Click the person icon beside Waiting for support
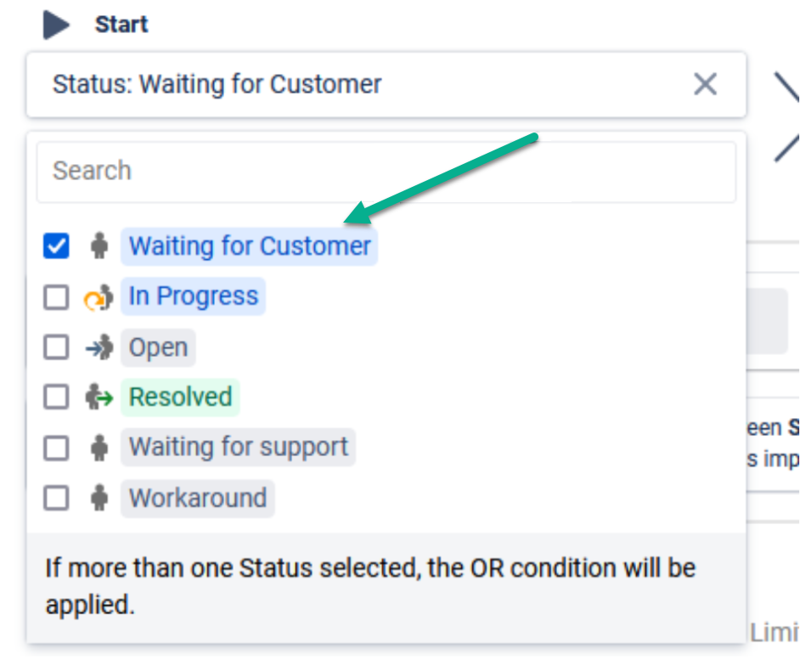 point(98,448)
